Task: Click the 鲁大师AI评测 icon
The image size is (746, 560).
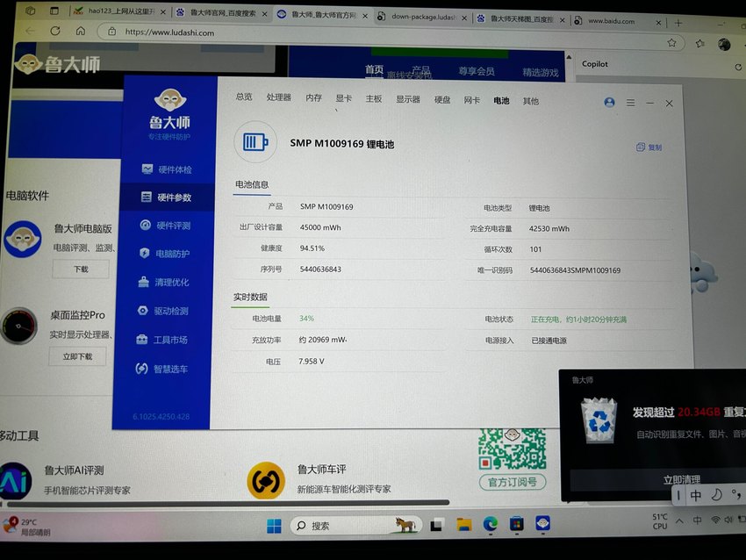Action: (x=14, y=481)
